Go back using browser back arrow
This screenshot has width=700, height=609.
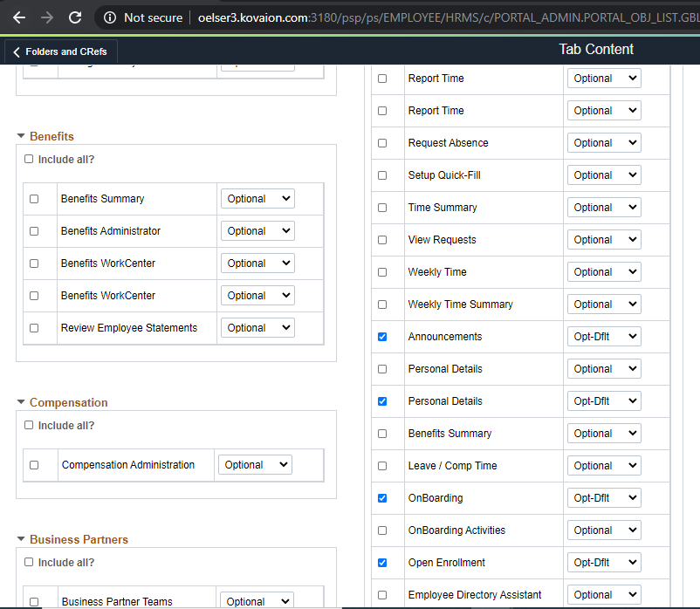pos(19,17)
